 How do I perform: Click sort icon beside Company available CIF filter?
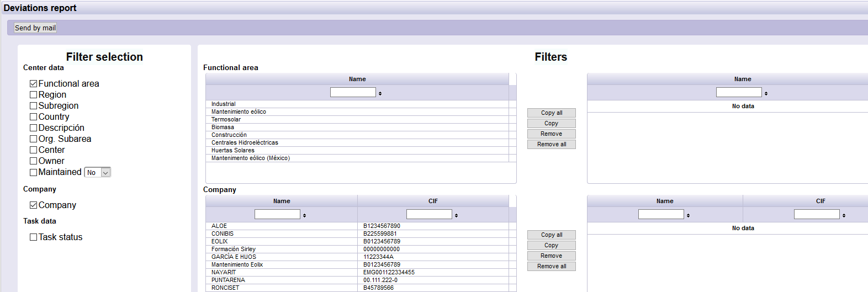[x=456, y=215]
